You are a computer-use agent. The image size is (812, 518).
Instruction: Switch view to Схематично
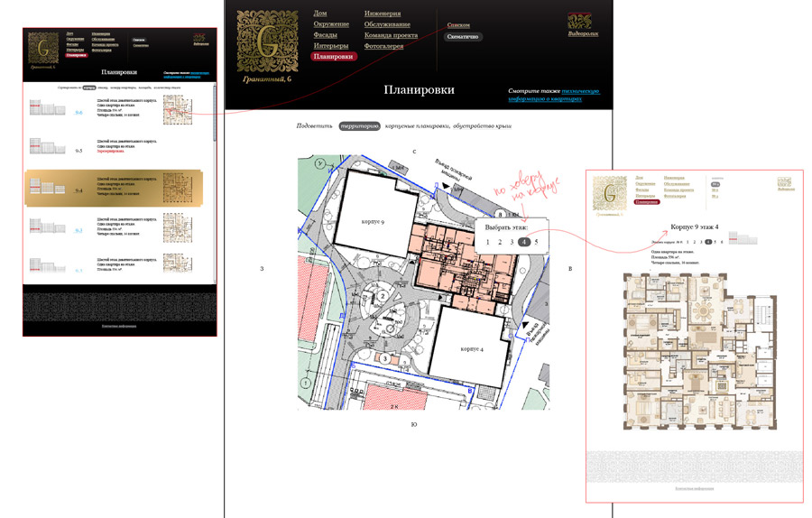(464, 37)
